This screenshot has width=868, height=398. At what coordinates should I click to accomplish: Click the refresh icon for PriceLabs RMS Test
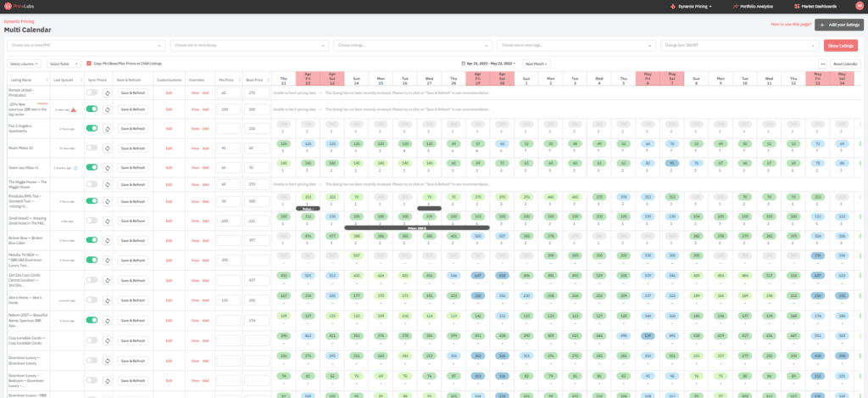click(108, 201)
